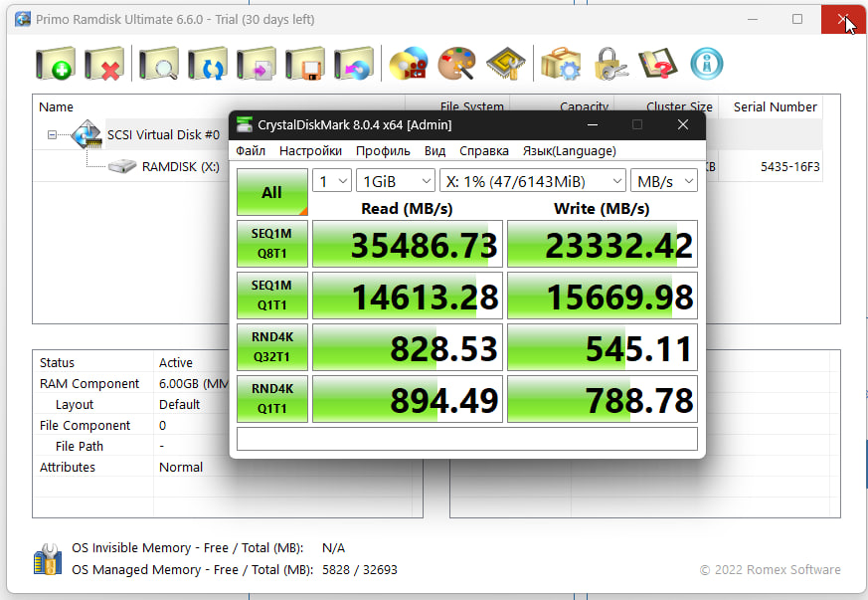This screenshot has width=868, height=600.
Task: Click the Status property label
Action: point(57,362)
